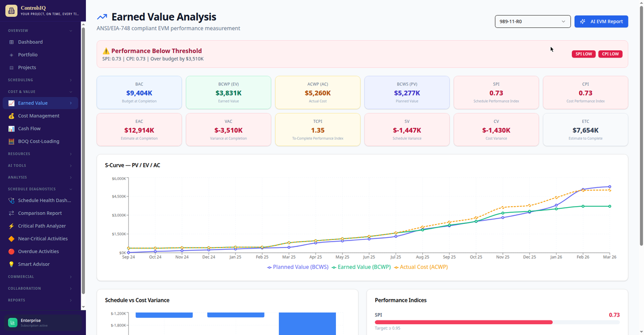Viewport: 644px width, 335px height.
Task: Open BOQ Cost-Loading menu item
Action: (40, 142)
